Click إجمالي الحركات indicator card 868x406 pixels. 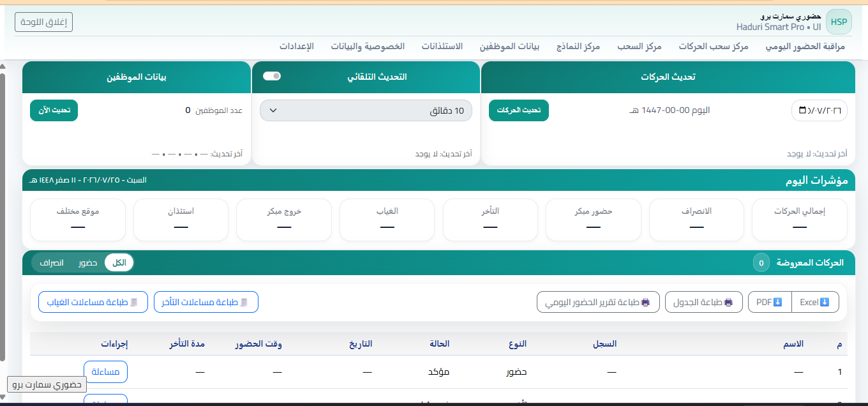click(x=799, y=220)
